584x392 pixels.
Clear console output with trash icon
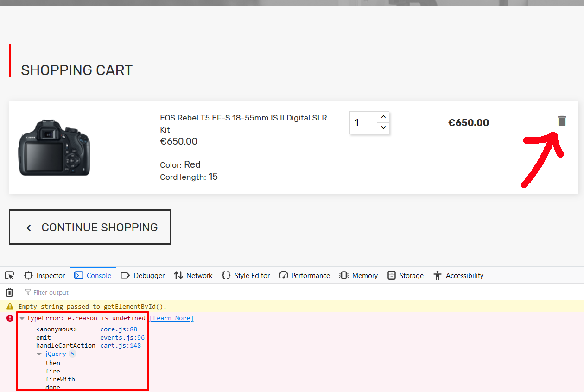tap(9, 292)
